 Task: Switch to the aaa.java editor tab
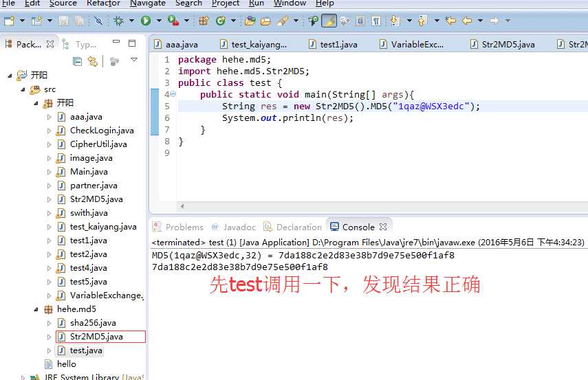[x=176, y=44]
